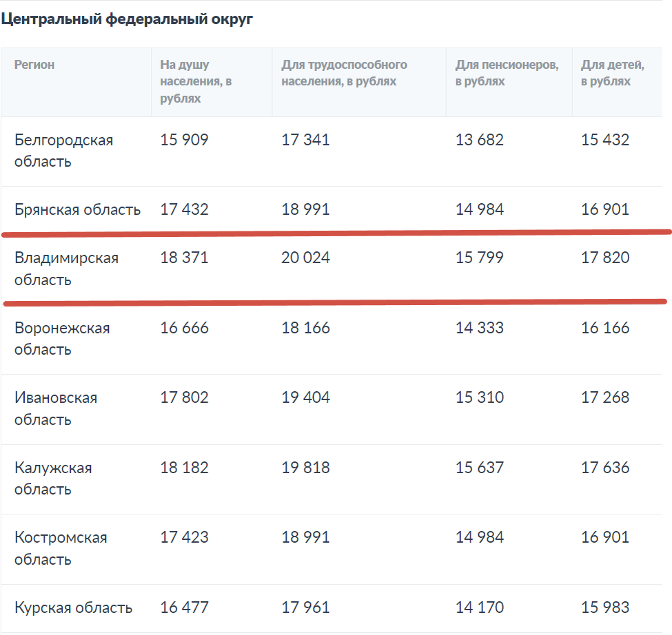Click the 'Владимирская область' row name
This screenshot has width=672, height=635.
66,269
